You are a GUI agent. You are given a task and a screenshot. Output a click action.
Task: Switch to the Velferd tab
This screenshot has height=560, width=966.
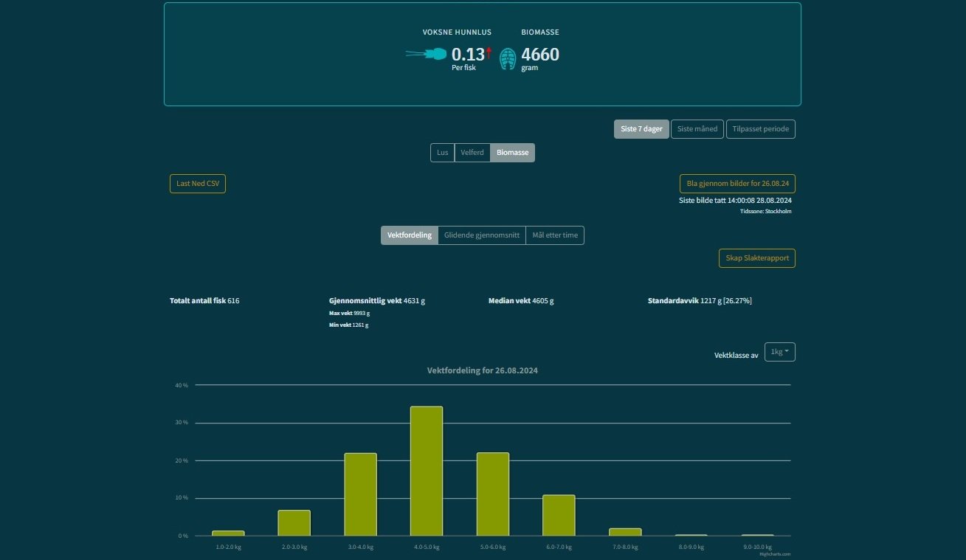472,153
